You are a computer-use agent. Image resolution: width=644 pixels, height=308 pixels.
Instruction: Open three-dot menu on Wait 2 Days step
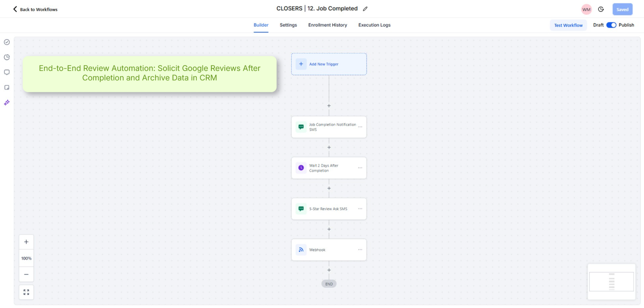tap(360, 168)
